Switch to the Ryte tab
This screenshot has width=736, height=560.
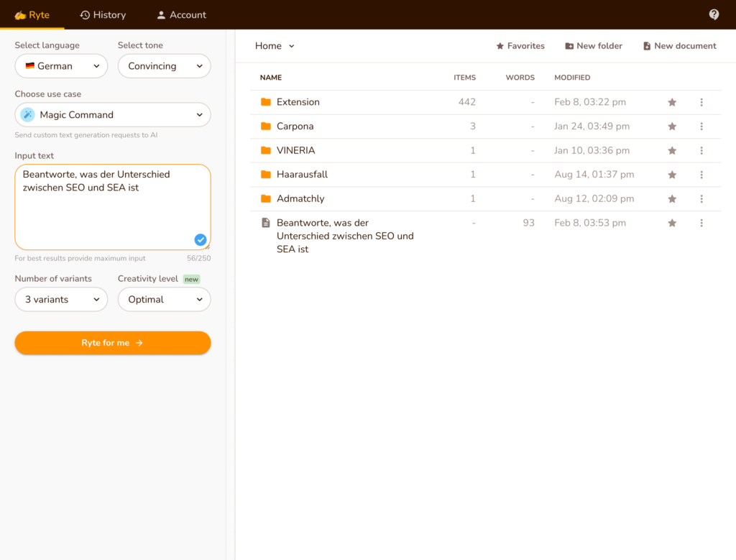click(32, 15)
